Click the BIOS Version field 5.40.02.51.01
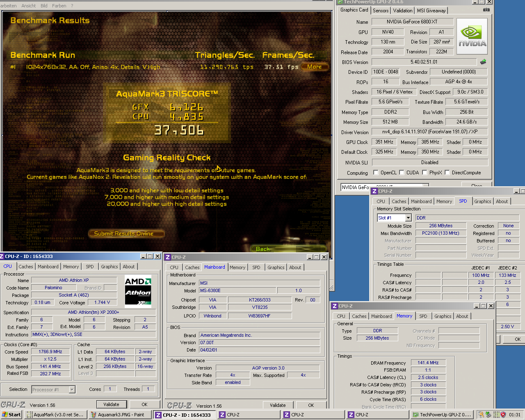This screenshot has height=420, width=525. pos(424,62)
